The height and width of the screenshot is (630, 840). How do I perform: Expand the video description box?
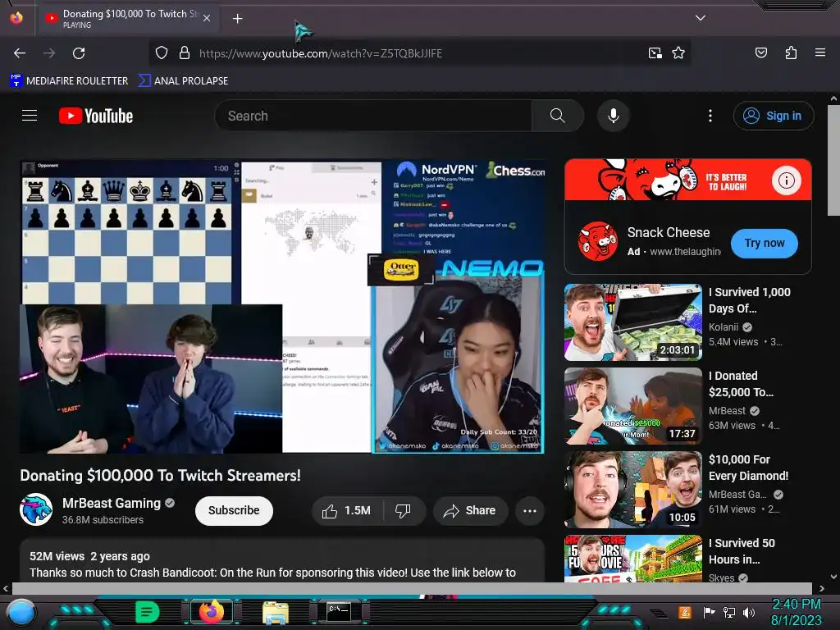282,560
